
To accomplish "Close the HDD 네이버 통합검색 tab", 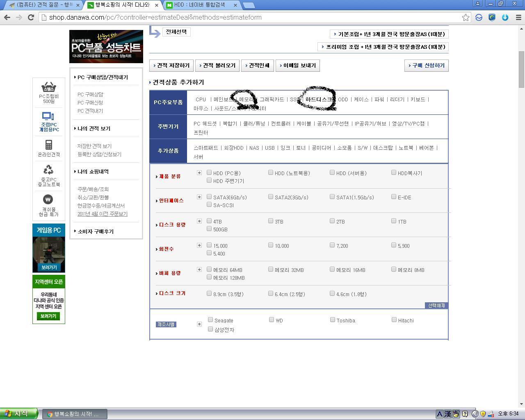I will click(x=235, y=5).
